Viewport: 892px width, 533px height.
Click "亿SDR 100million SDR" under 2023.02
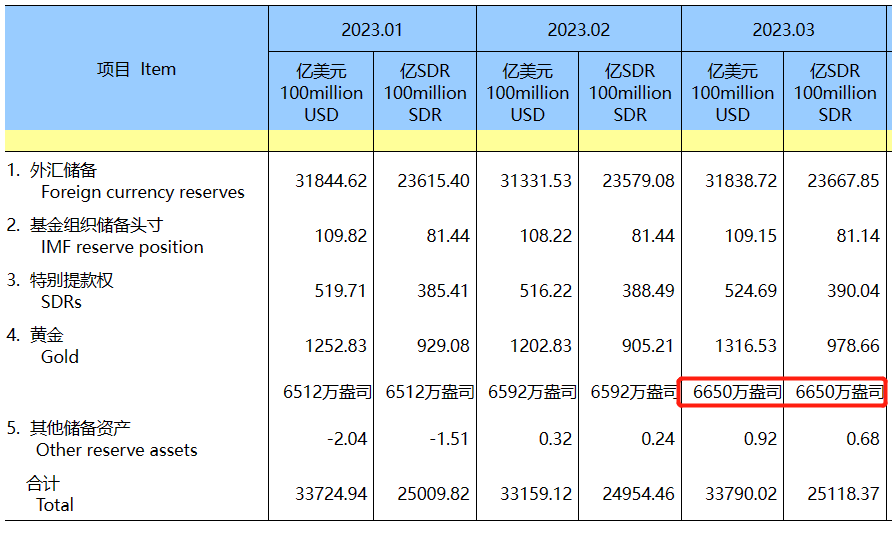tap(630, 93)
